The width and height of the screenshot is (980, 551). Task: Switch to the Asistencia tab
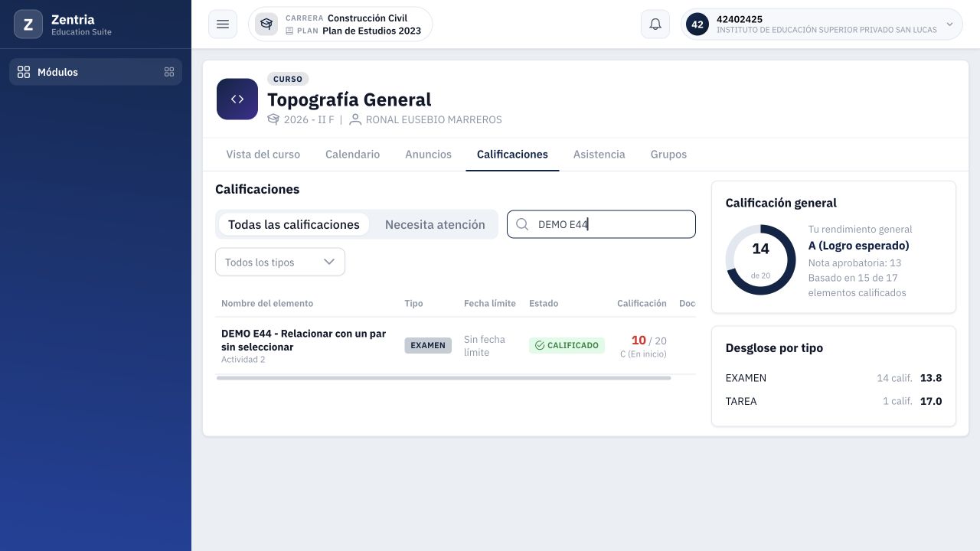tap(599, 154)
